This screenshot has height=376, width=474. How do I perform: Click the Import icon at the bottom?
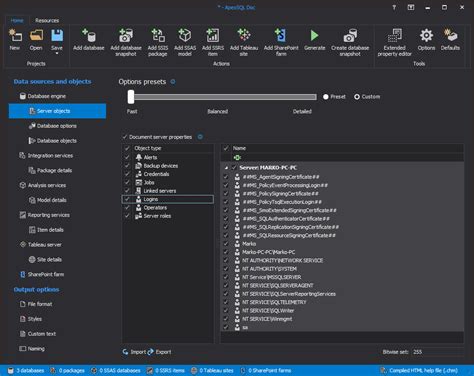pos(125,352)
